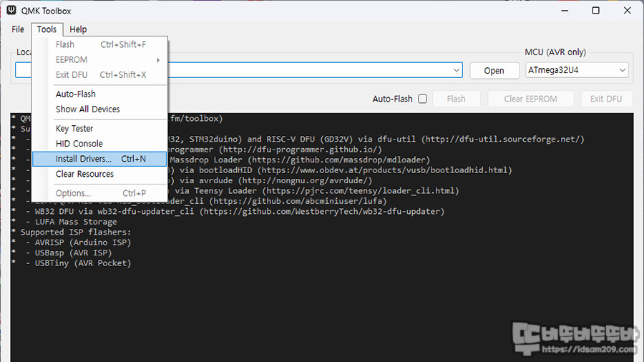The width and height of the screenshot is (644, 362).
Task: Click the QMK Toolbox app icon in title bar
Action: 11,10
